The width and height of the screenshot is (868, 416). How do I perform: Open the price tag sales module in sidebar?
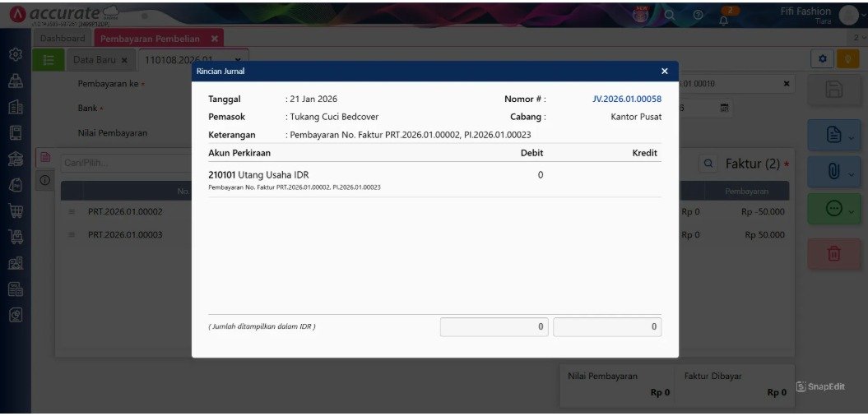coord(16,185)
